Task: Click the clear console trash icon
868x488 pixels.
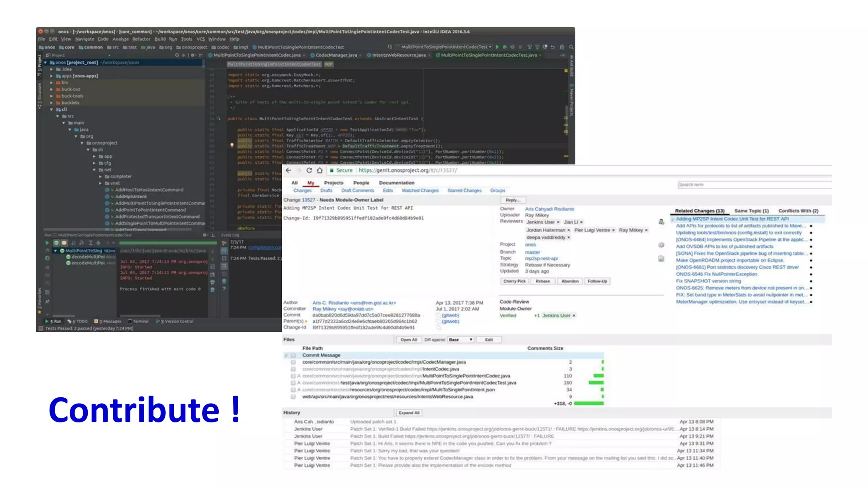Action: tap(212, 290)
